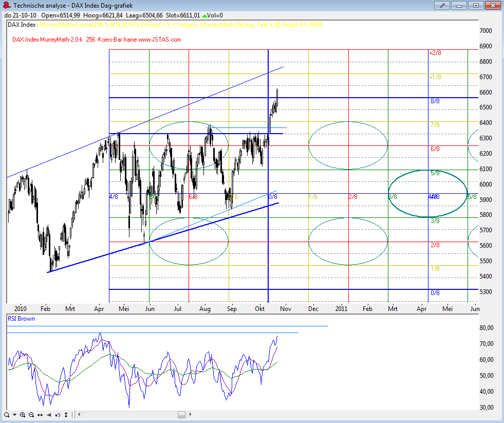Viewport: 504px width, 423px height.
Task: Click the blue undo zoom arrow
Action: click(58, 415)
